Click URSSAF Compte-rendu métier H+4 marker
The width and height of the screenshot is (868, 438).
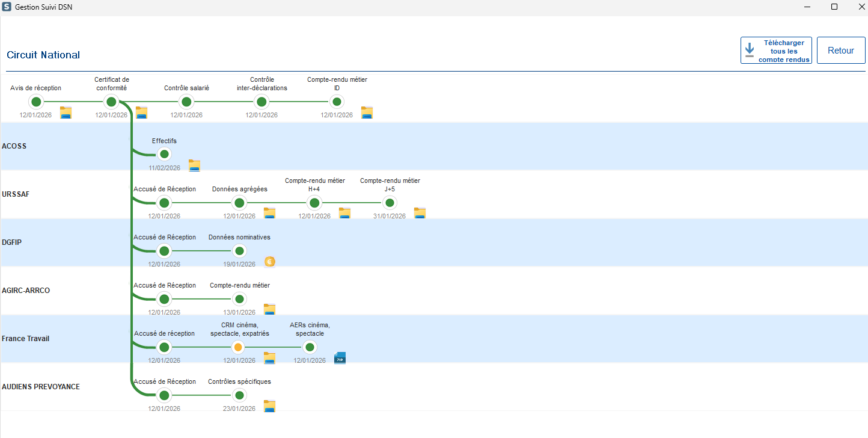[314, 203]
